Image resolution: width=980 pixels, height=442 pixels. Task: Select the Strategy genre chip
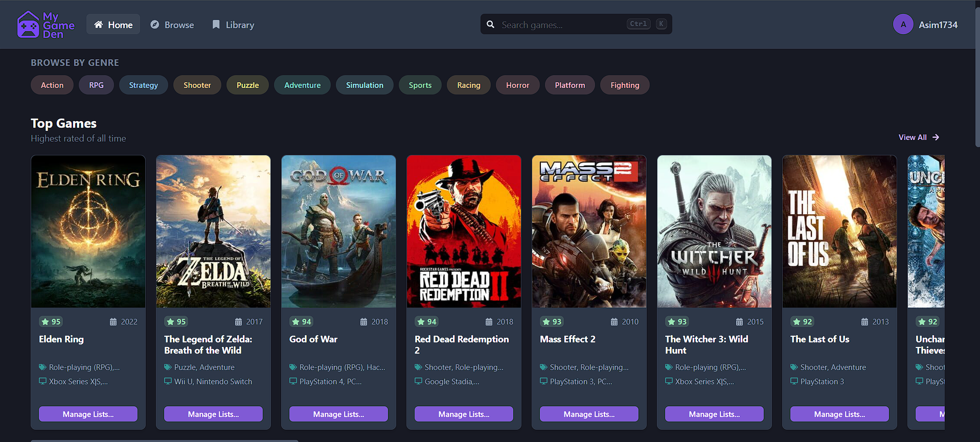144,85
